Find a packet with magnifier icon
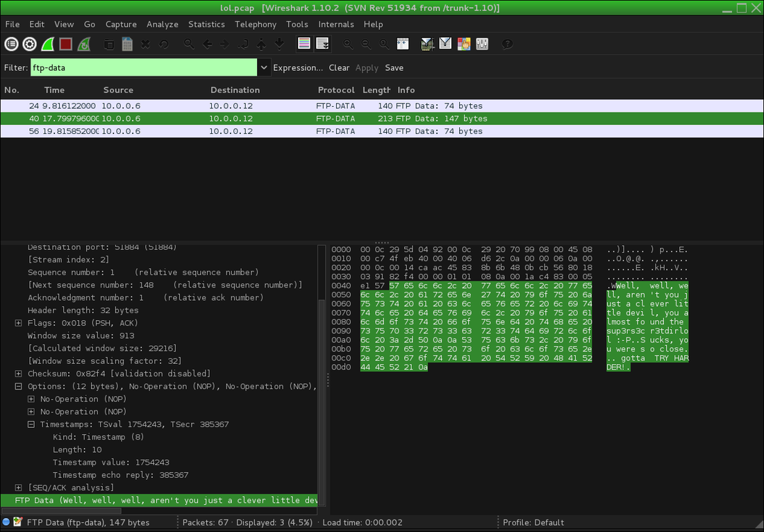The image size is (764, 532). pyautogui.click(x=189, y=44)
